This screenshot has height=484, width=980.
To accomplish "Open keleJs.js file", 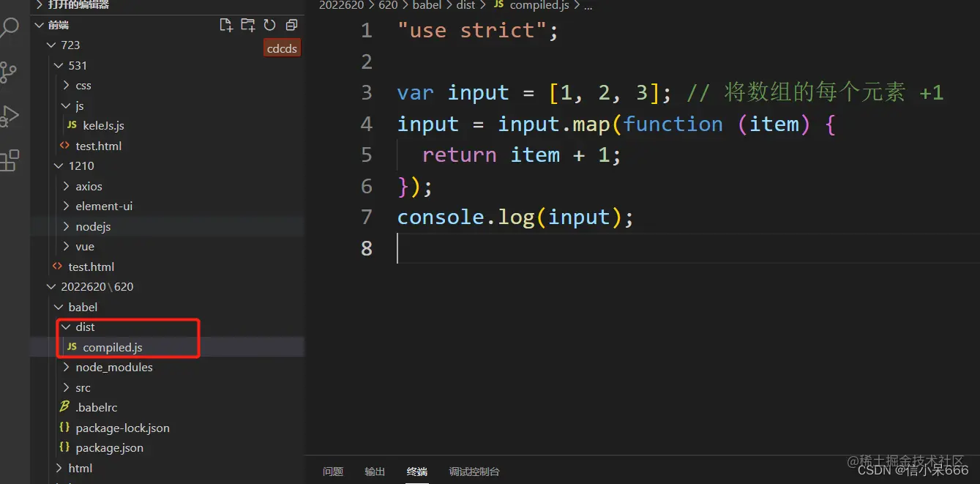I will pyautogui.click(x=103, y=125).
